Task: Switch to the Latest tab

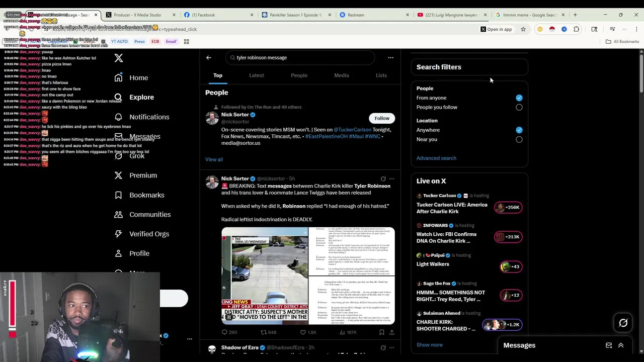Action: (257, 75)
